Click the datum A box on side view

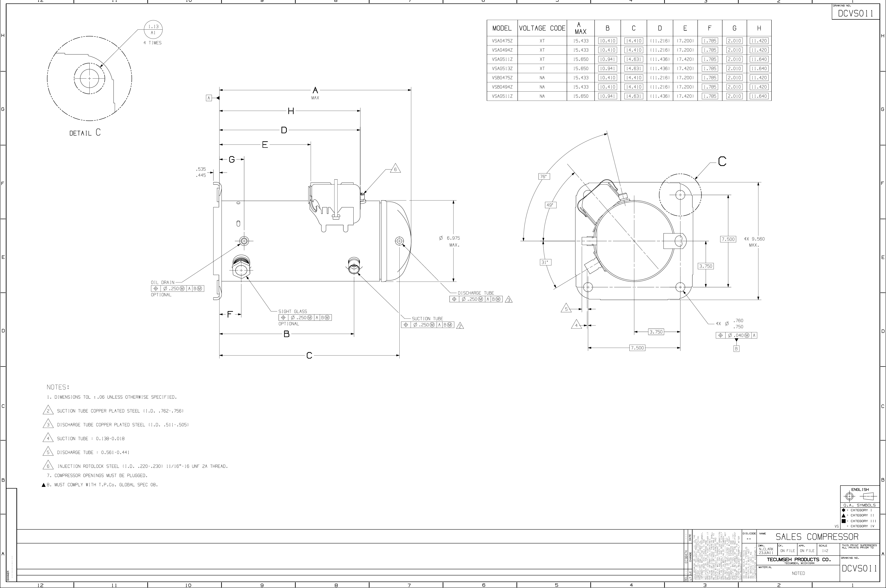[209, 98]
